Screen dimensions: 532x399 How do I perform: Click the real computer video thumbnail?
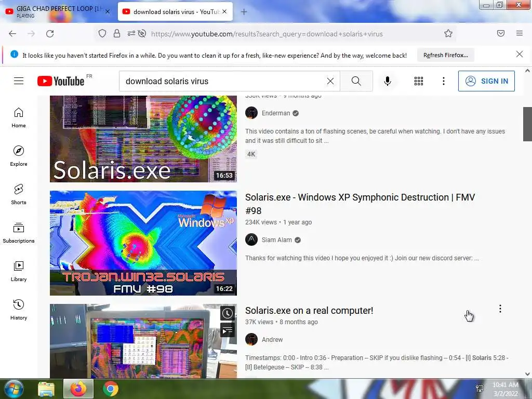[143, 341]
